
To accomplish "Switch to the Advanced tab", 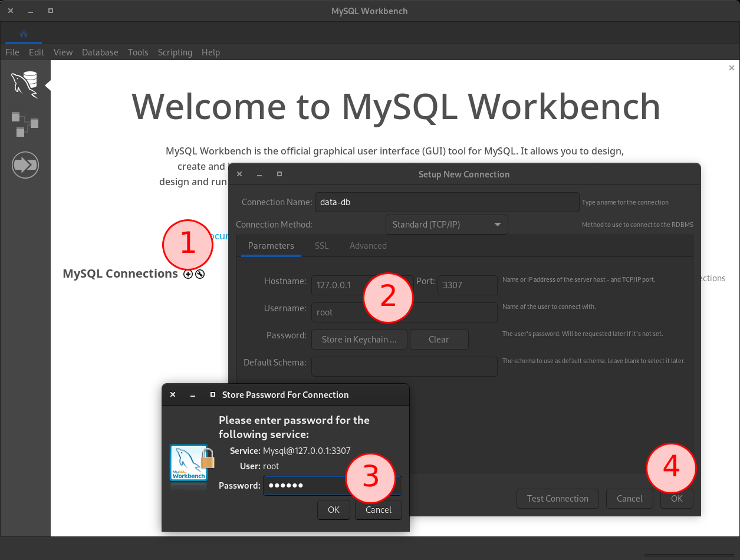I will tap(368, 245).
